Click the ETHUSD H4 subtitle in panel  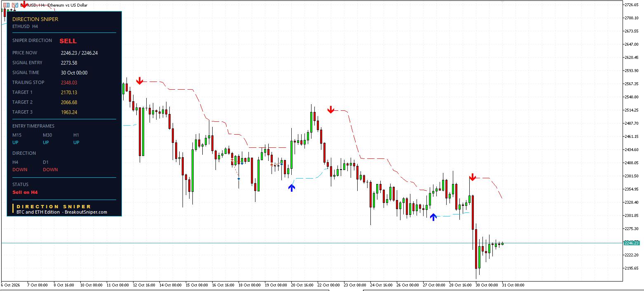(x=25, y=26)
